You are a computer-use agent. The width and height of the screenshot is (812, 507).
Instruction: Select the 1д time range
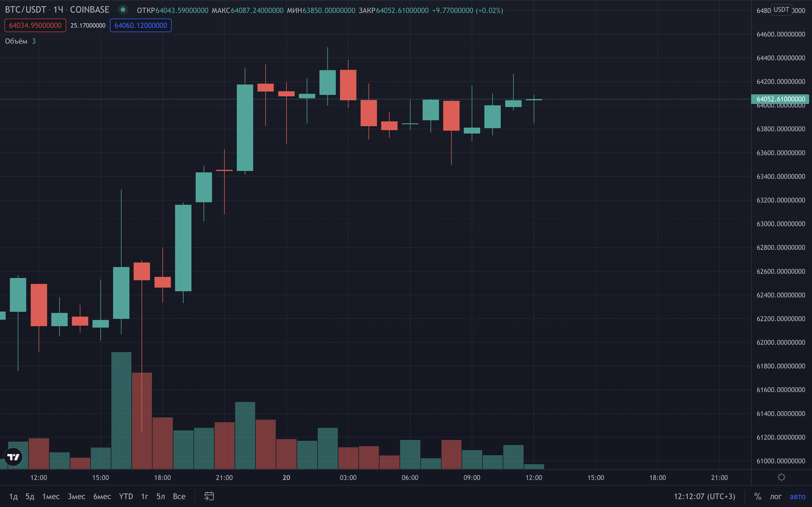pyautogui.click(x=13, y=496)
